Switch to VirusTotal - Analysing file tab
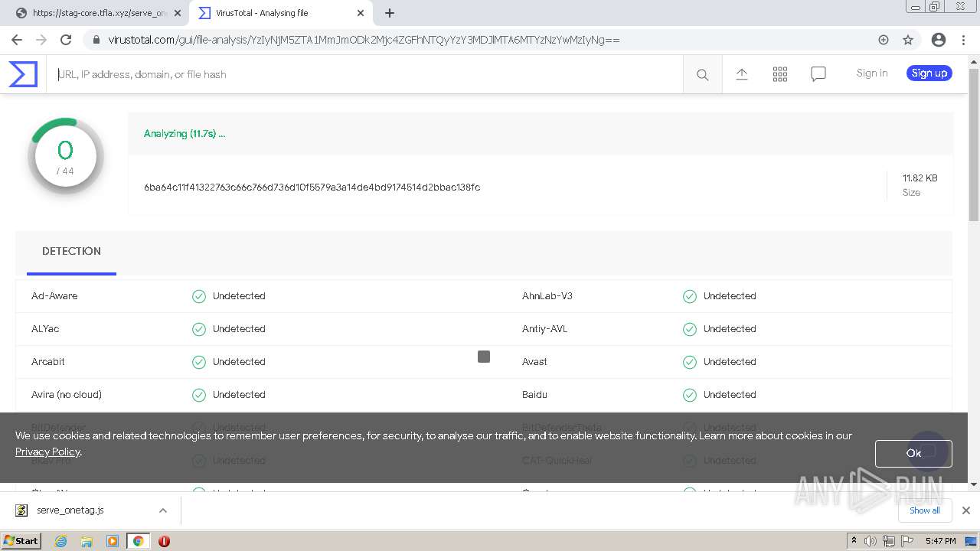Viewport: 980px width, 551px height. coord(280,13)
